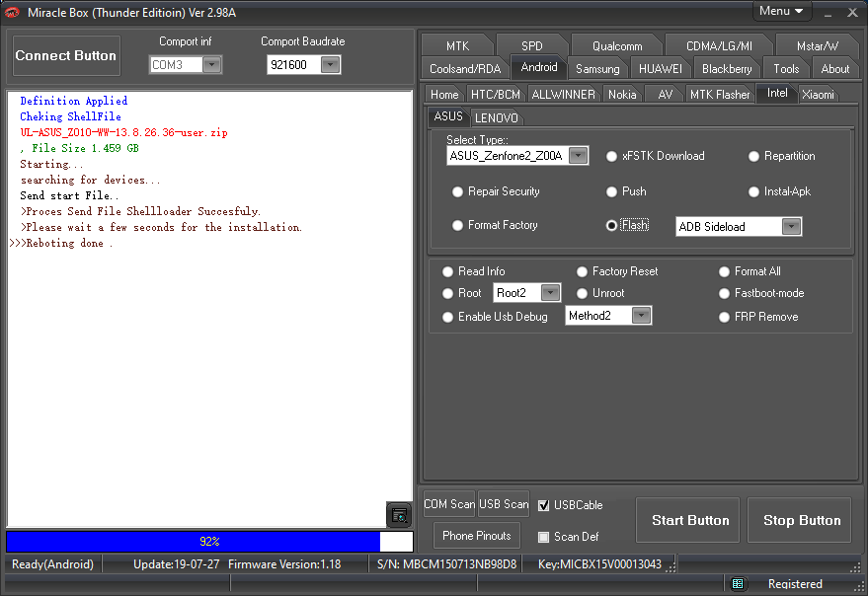This screenshot has height=596, width=868.
Task: Switch to the SPD tab
Action: tap(531, 46)
